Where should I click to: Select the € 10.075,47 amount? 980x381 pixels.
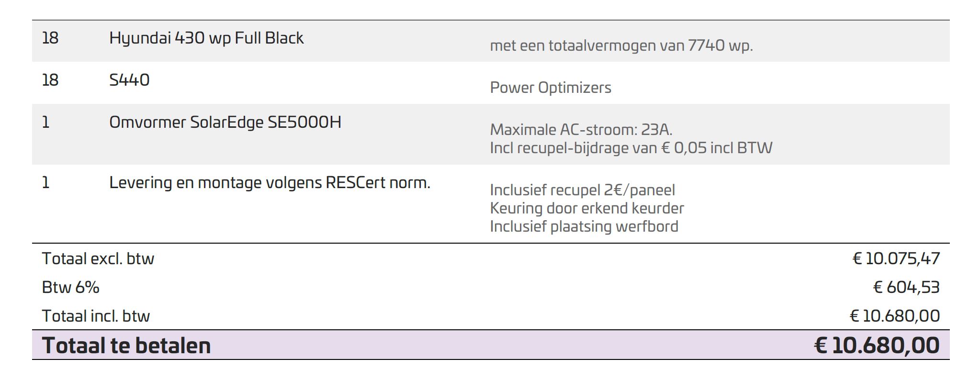(x=896, y=259)
